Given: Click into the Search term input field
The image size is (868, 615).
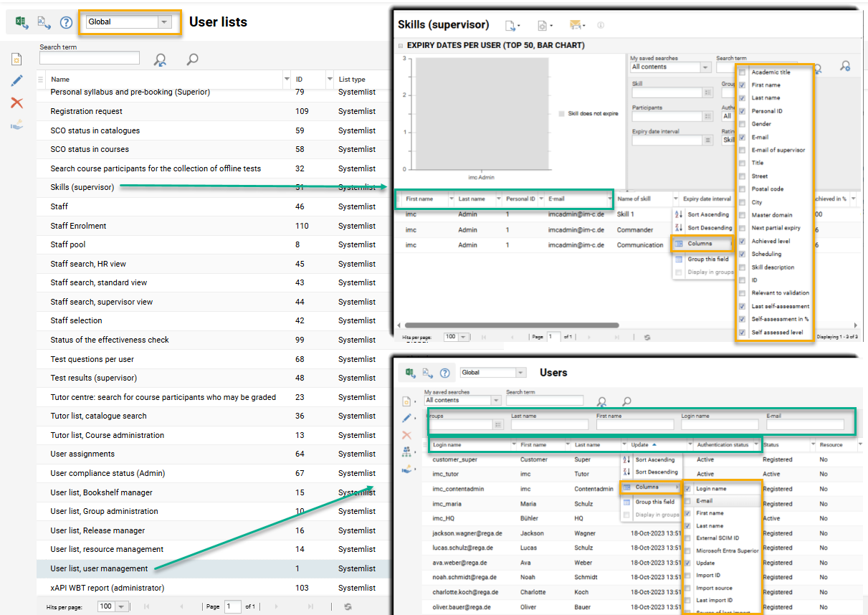Looking at the screenshot, I should [89, 57].
